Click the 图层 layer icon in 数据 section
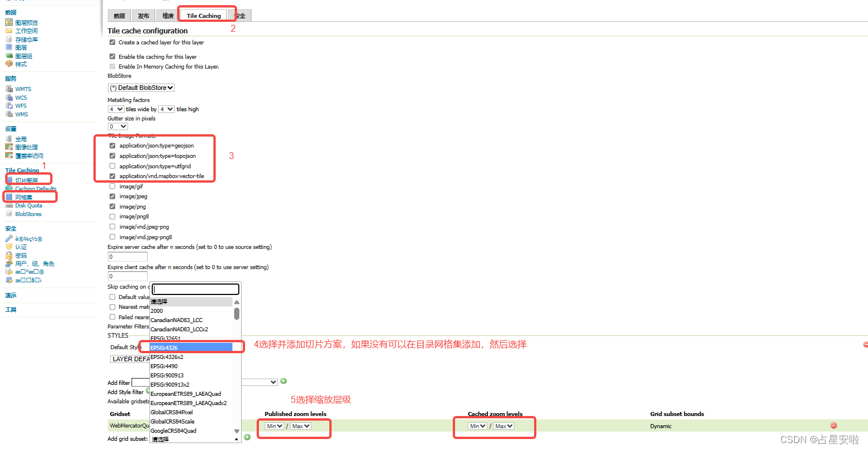This screenshot has height=450, width=868. click(x=9, y=47)
